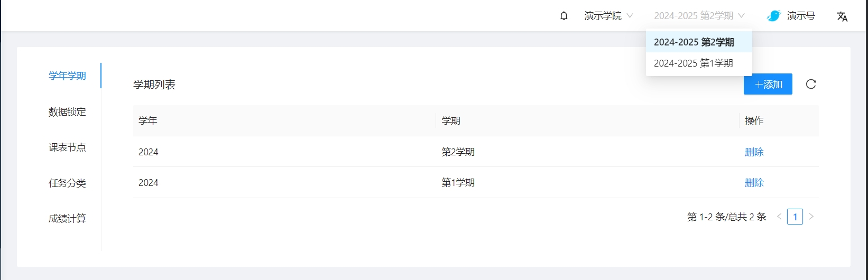Select page 1 in pagination
This screenshot has height=280, width=868.
pos(795,217)
